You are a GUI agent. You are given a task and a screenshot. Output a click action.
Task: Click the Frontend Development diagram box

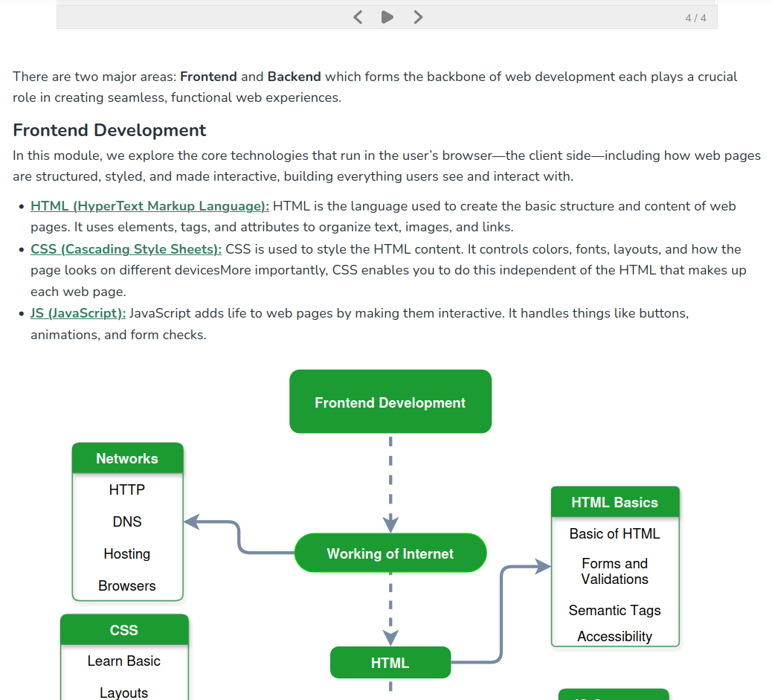390,402
